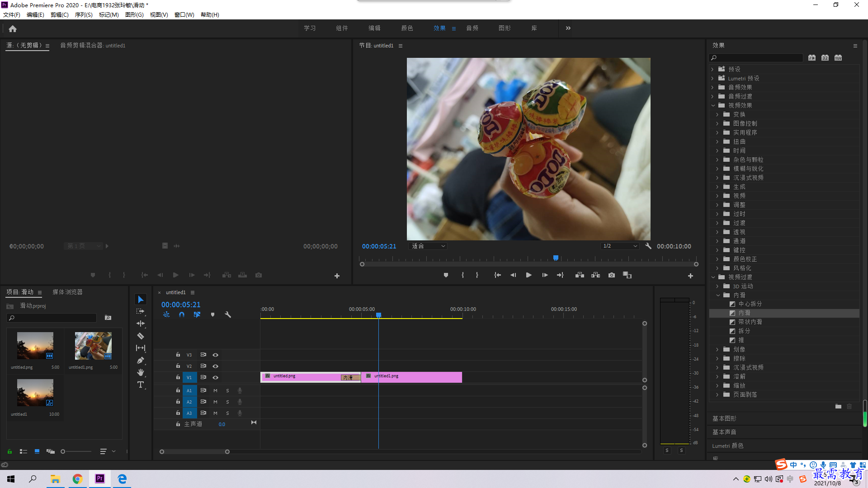Open playback resolution 1/2 dropdown
Screen dimensions: 868x488
click(619, 246)
